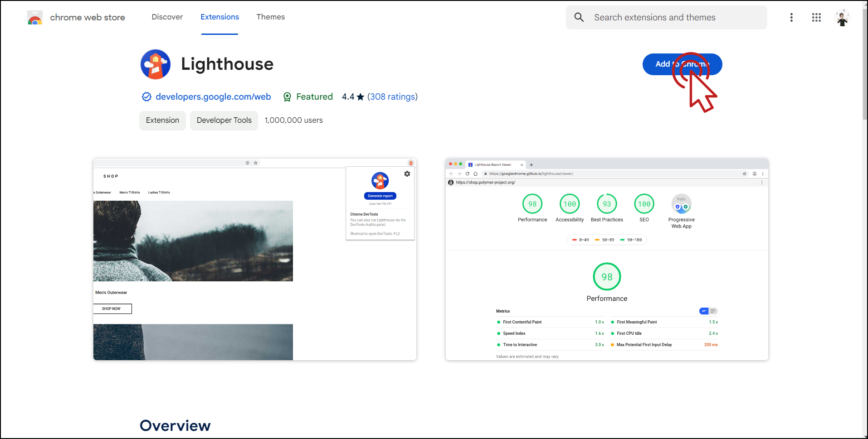Switch to the Extensions tab
The image size is (868, 439).
[x=219, y=17]
